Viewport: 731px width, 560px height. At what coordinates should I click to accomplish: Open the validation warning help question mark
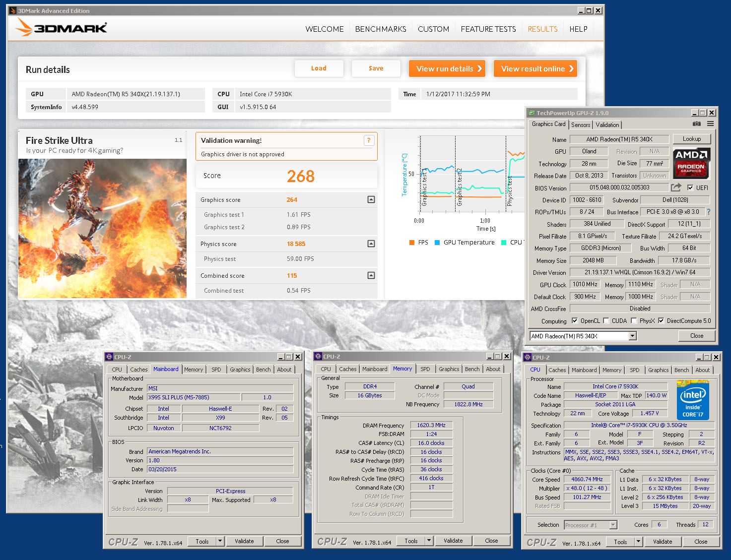point(369,140)
